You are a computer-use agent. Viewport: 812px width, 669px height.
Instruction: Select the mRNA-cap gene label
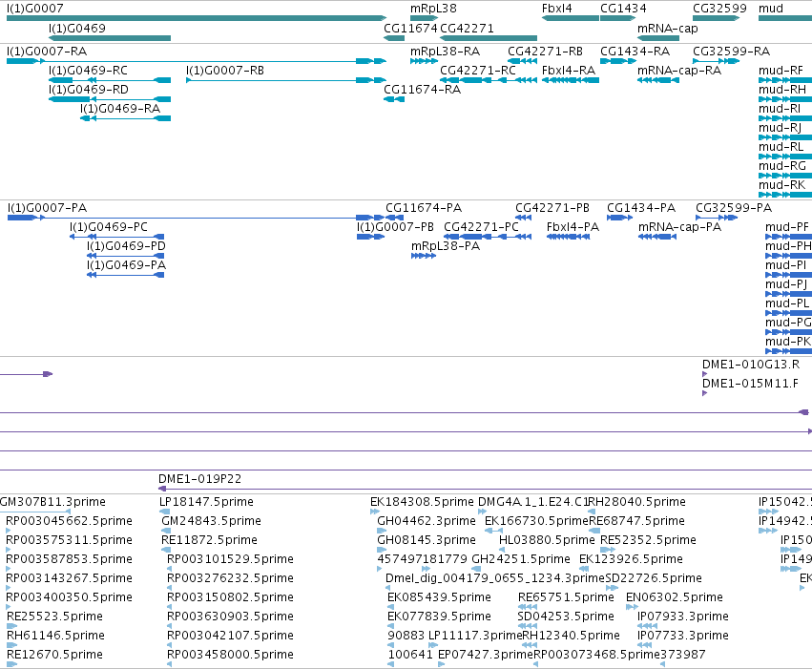click(668, 28)
